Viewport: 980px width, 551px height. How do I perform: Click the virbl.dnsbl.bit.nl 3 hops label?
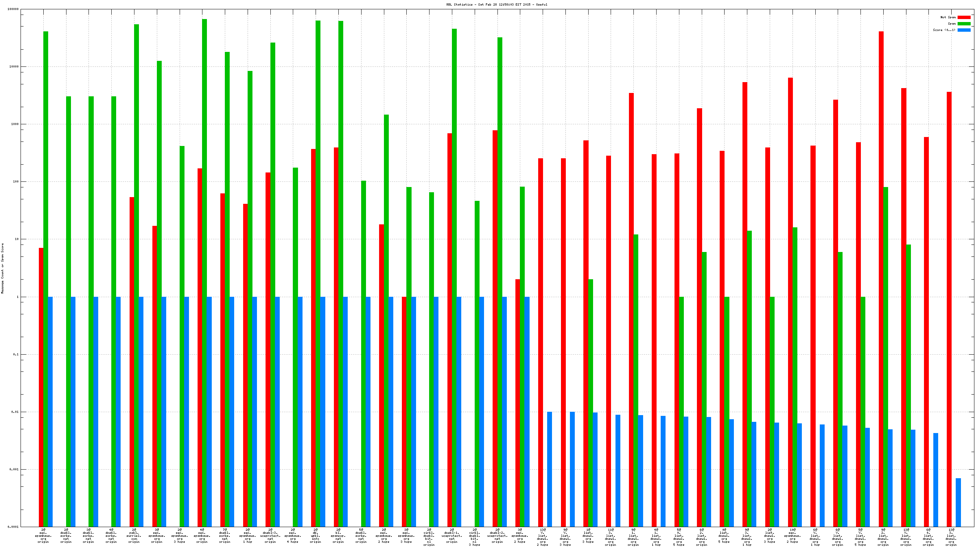pos(474,537)
